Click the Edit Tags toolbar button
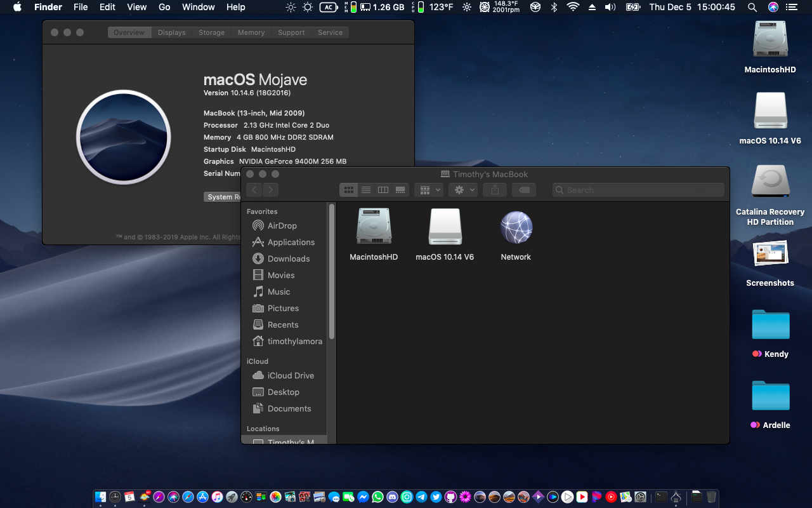Screen dimensions: 812x508 tap(524, 190)
